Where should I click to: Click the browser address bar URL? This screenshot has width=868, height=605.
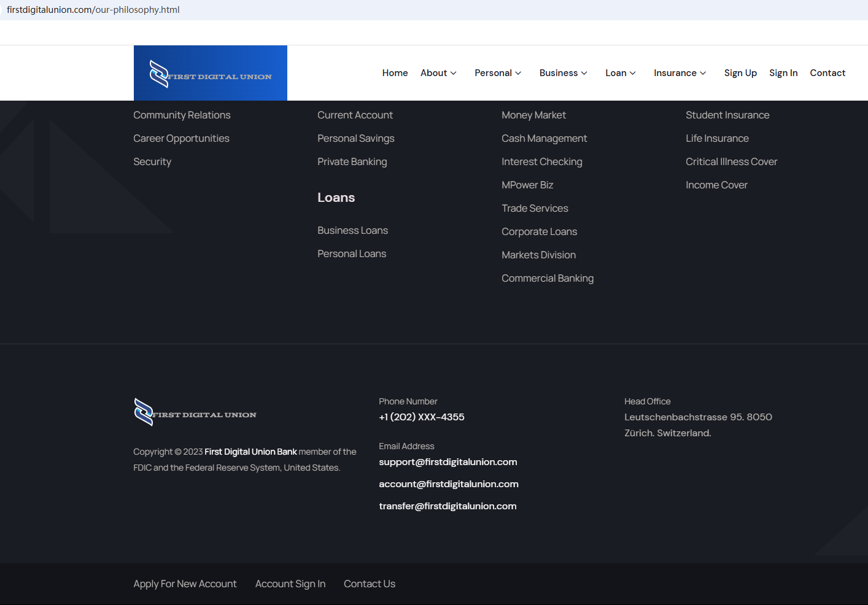point(93,10)
